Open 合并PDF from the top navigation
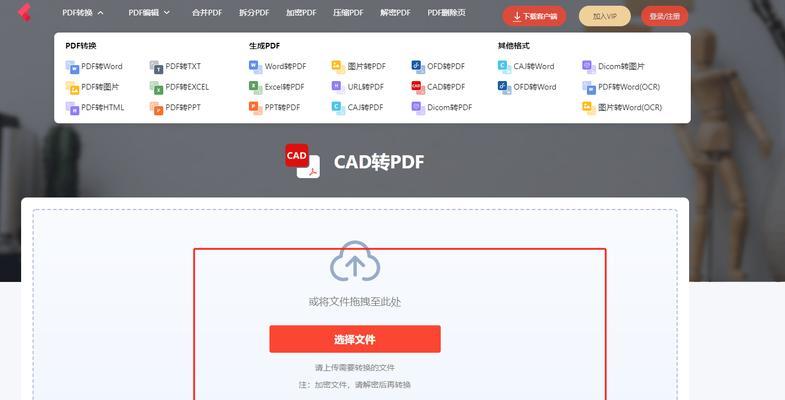 (207, 13)
